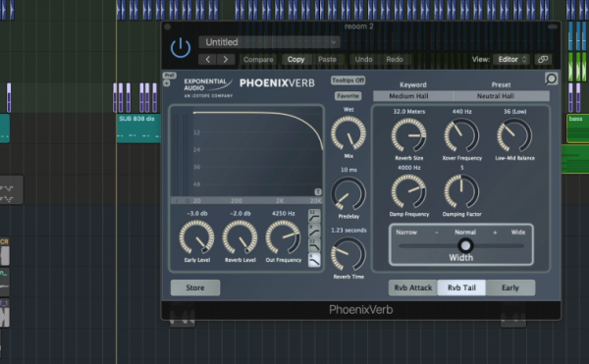Image resolution: width=589 pixels, height=364 pixels.
Task: Click Redo in the plugin header
Action: [395, 59]
